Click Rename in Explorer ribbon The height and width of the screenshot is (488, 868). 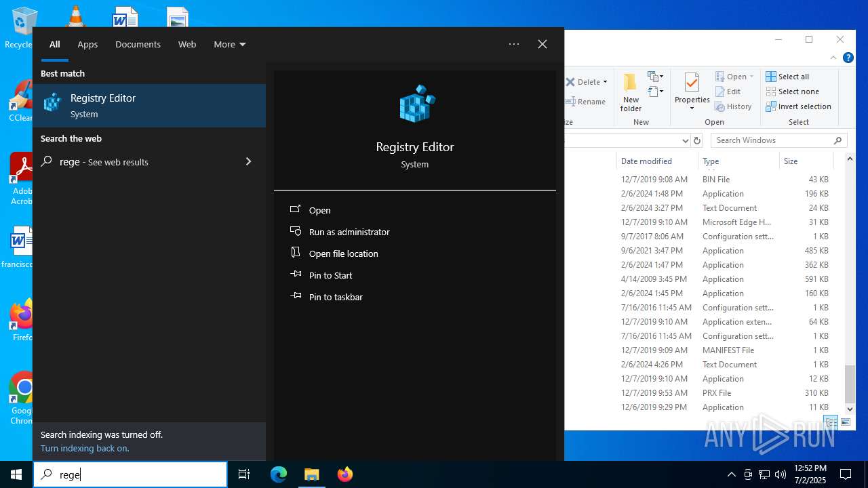tap(586, 102)
